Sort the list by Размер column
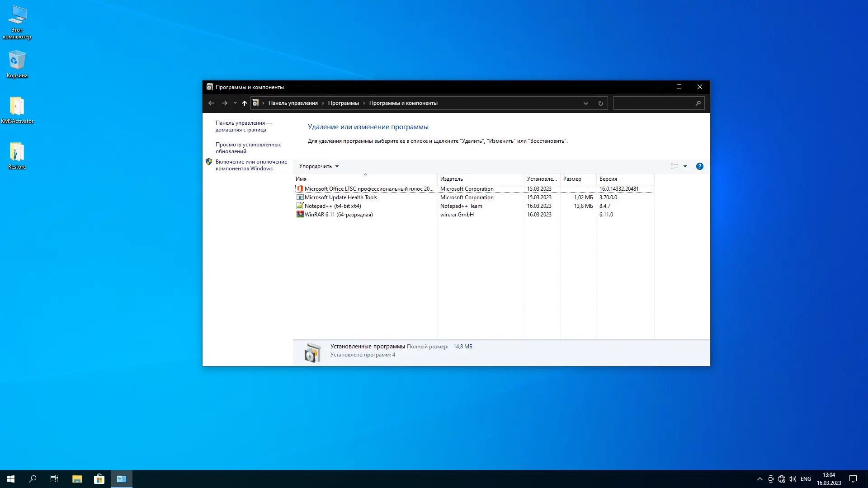The height and width of the screenshot is (488, 868). pos(572,179)
